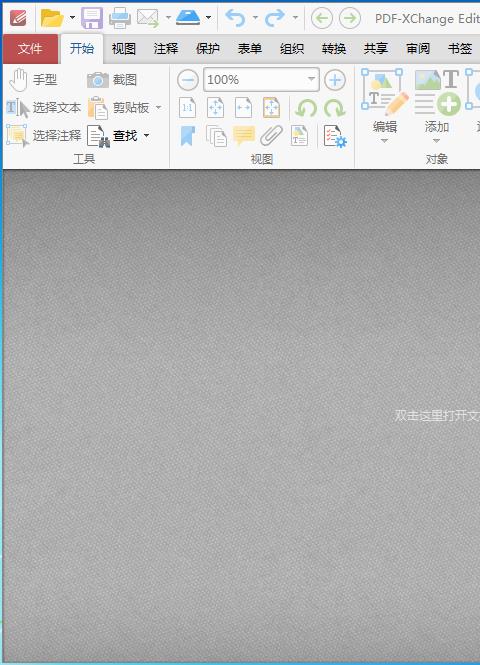Screen dimensions: 480x665
Task: Expand the Find (查找) dropdown arrow
Action: pyautogui.click(x=147, y=136)
